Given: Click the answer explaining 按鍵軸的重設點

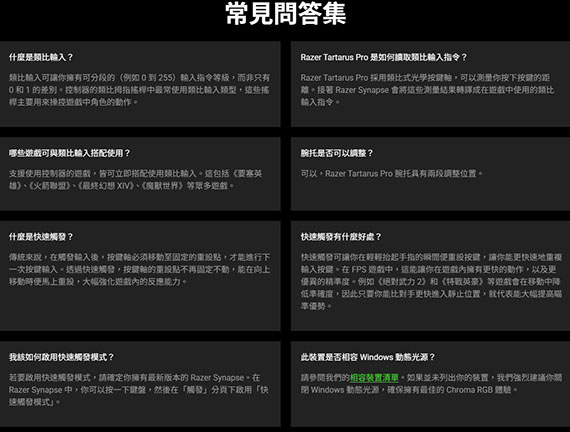Looking at the screenshot, I should pyautogui.click(x=139, y=269).
